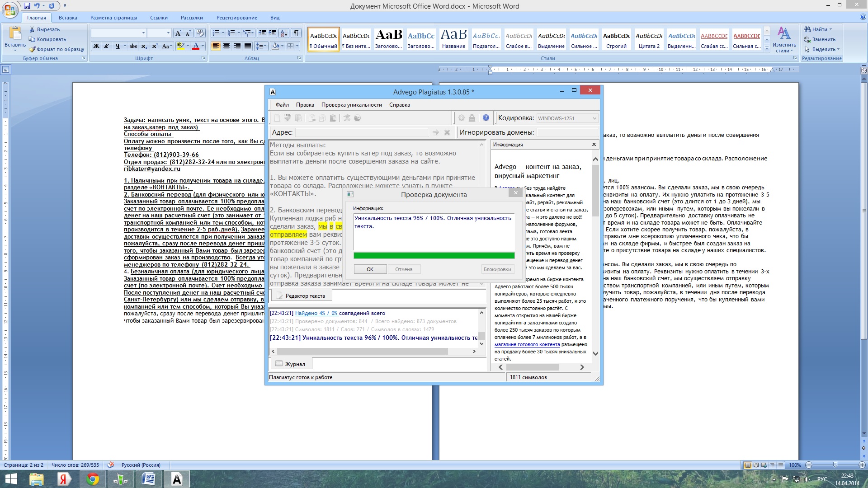Click the clear formatting eraser icon
Viewport: 868px width, 488px height.
click(201, 33)
